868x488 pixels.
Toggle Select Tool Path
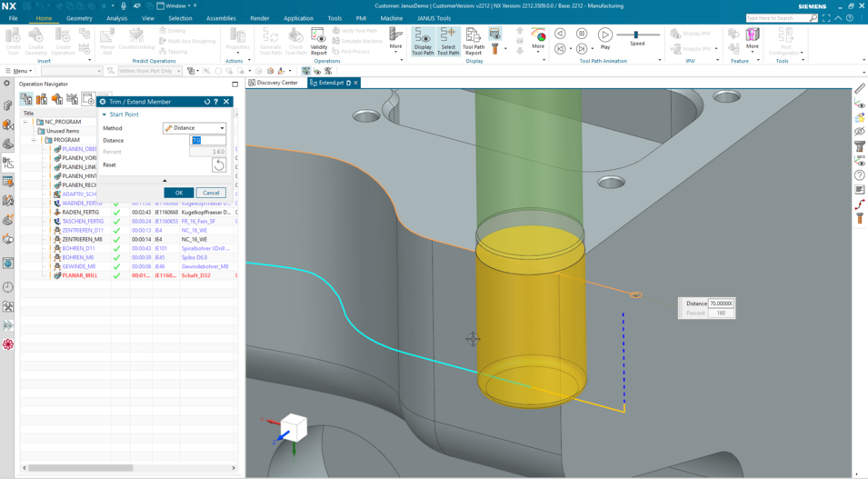tap(448, 41)
